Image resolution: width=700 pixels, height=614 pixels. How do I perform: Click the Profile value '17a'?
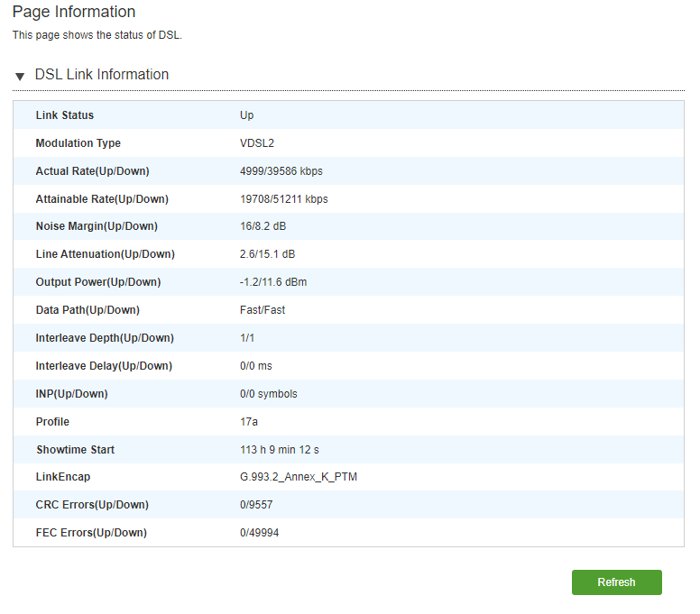[x=249, y=422]
